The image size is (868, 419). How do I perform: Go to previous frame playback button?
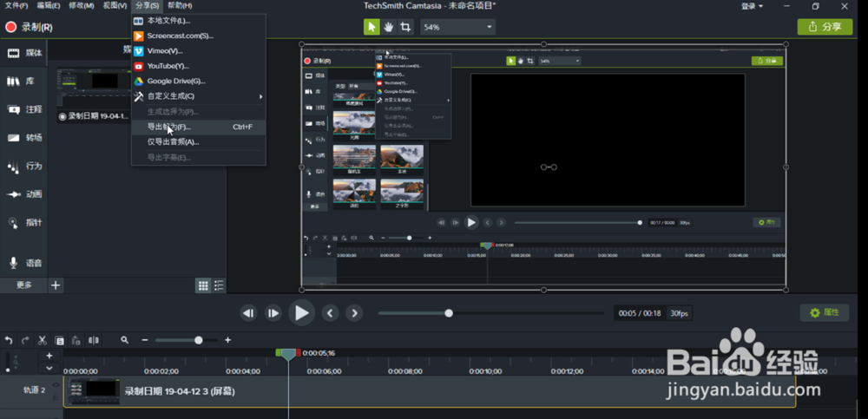(x=248, y=313)
